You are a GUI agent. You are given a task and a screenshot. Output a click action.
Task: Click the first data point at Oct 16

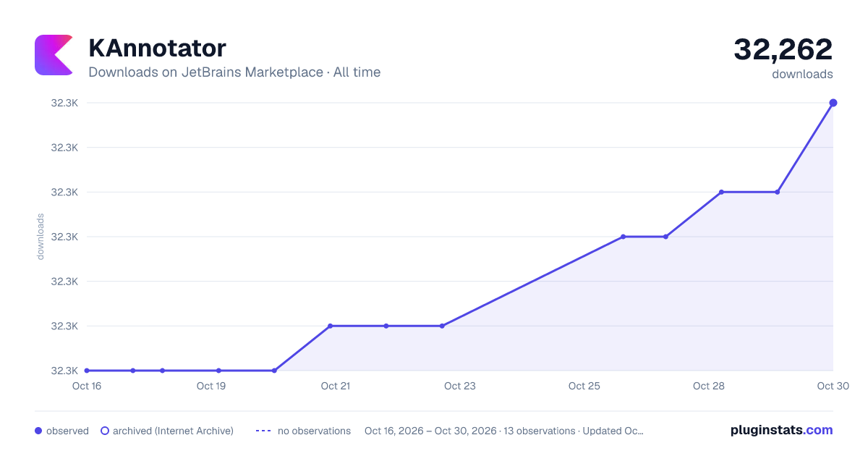pyautogui.click(x=87, y=371)
